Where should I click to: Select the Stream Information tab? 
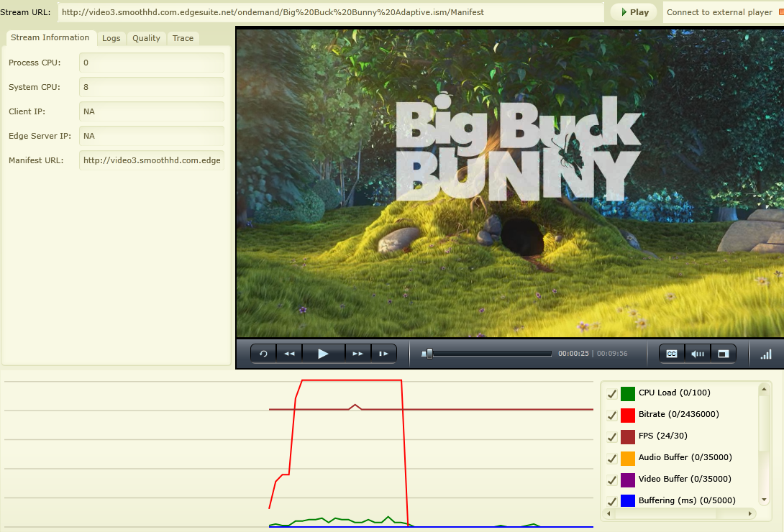(50, 37)
